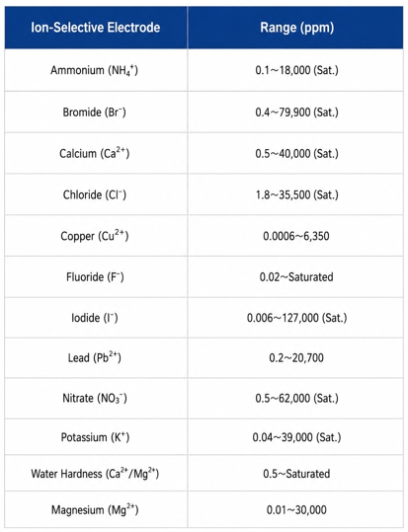Click the Range (ppm) column header
The image size is (408, 532).
click(x=295, y=28)
